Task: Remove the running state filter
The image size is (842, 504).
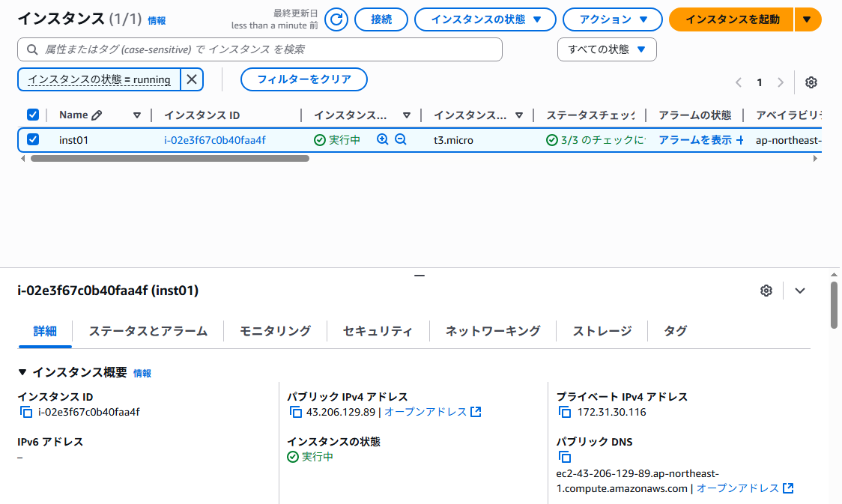Action: tap(192, 79)
